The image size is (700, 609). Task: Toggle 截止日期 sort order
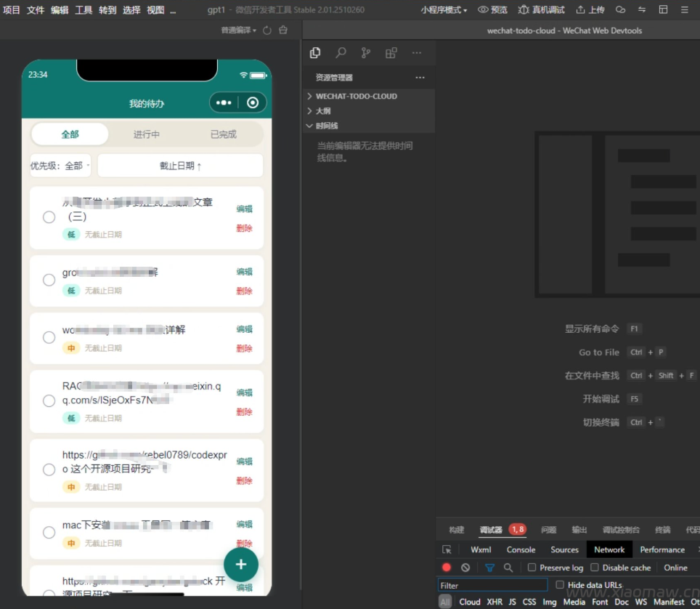[180, 166]
